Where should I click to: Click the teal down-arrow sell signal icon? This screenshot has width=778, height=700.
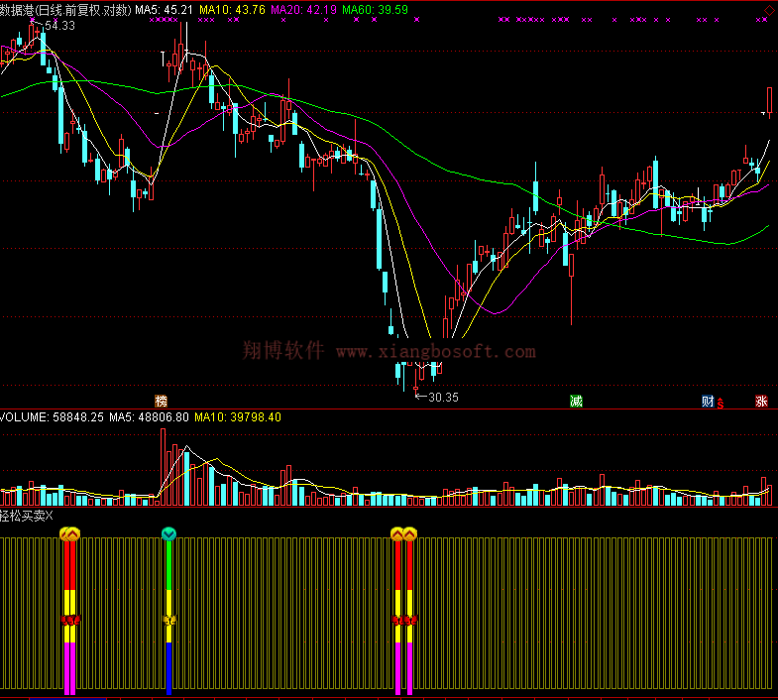click(x=168, y=533)
